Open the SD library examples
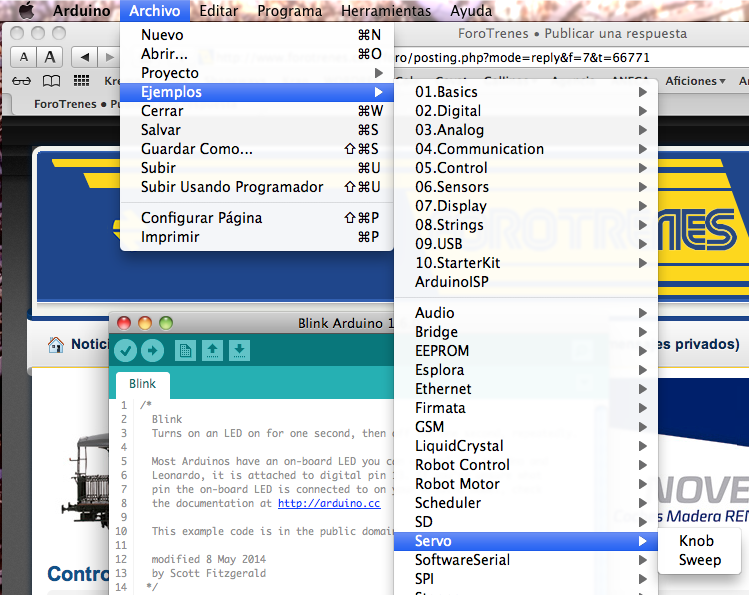 pyautogui.click(x=526, y=522)
